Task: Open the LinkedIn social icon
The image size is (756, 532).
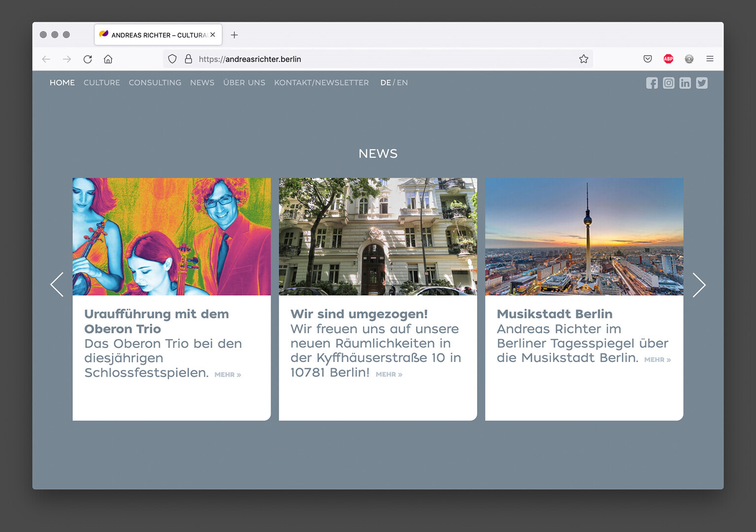Action: (685, 83)
